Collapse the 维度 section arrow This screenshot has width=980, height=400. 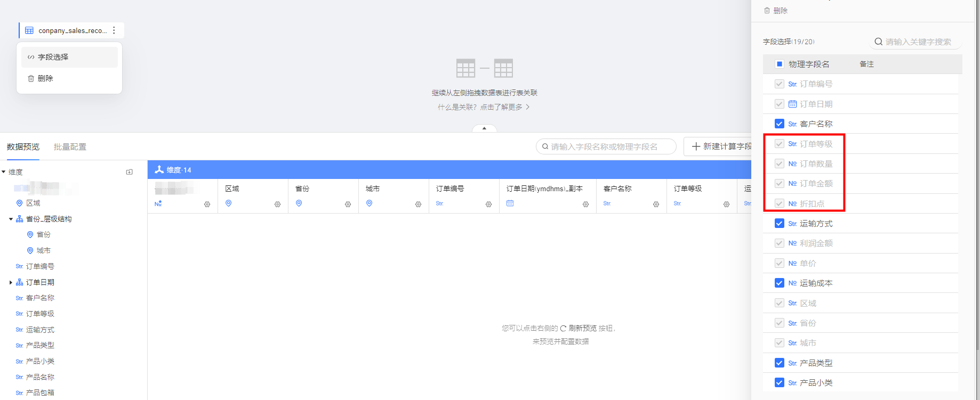coord(4,172)
